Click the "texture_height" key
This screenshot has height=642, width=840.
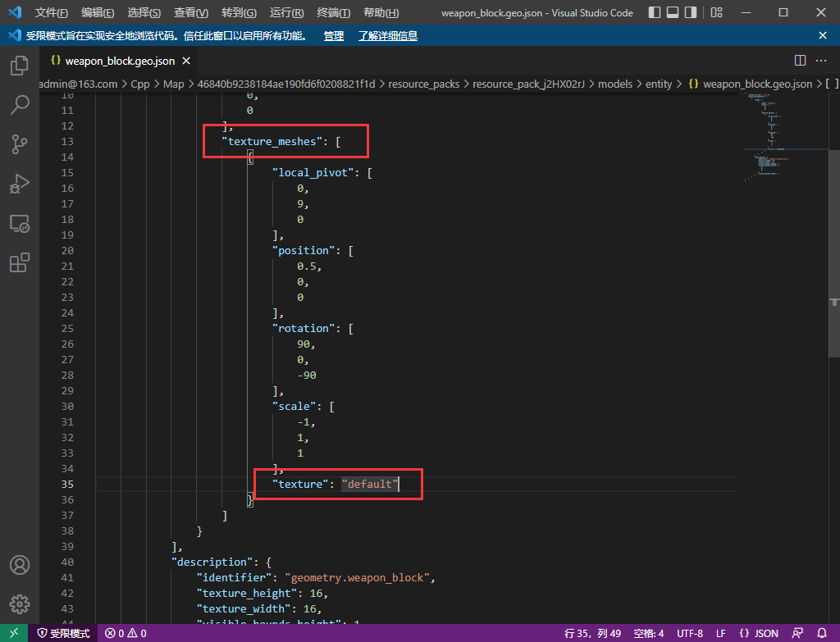tap(247, 594)
